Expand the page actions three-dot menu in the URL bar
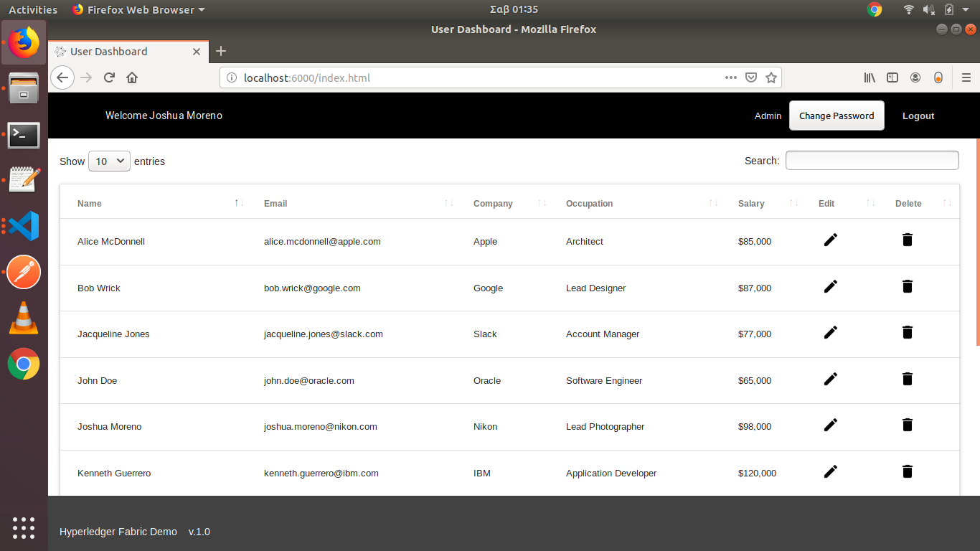This screenshot has width=980, height=551. click(x=731, y=77)
